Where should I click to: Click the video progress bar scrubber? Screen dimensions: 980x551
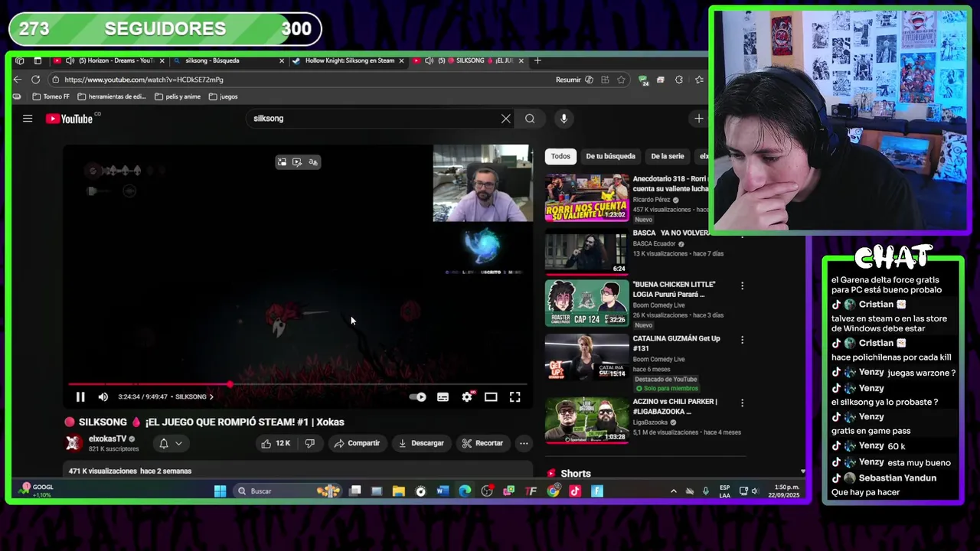point(230,384)
